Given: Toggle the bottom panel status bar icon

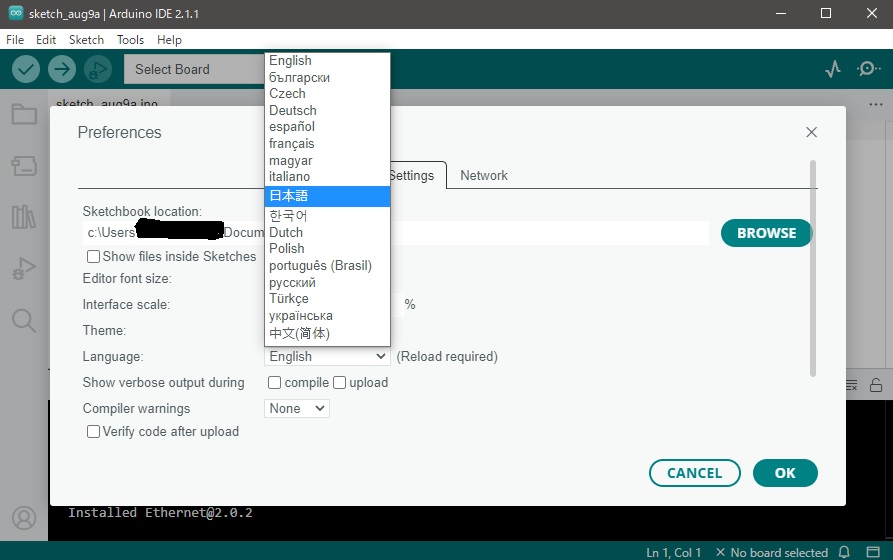Looking at the screenshot, I should pos(873,552).
